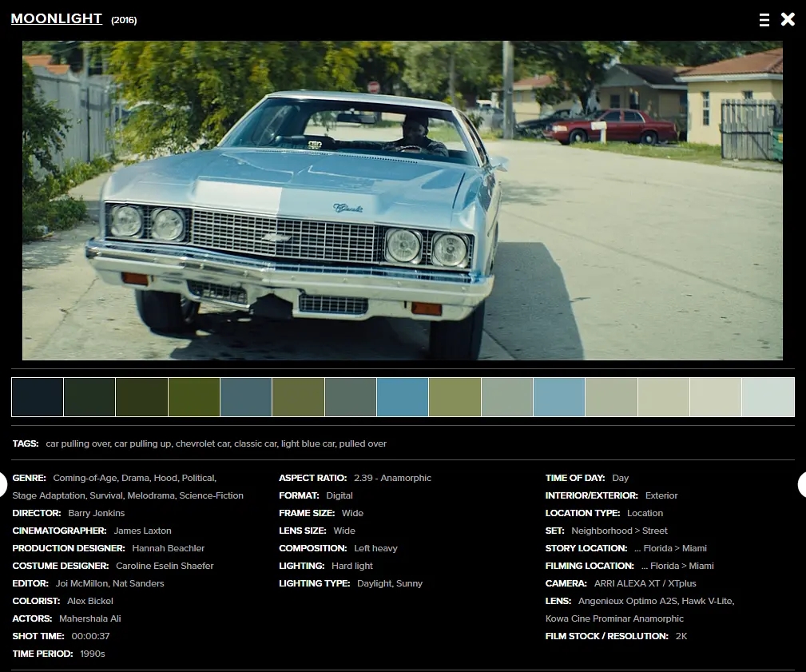
Task: Pick the palest grey last swatch
Action: (x=768, y=397)
